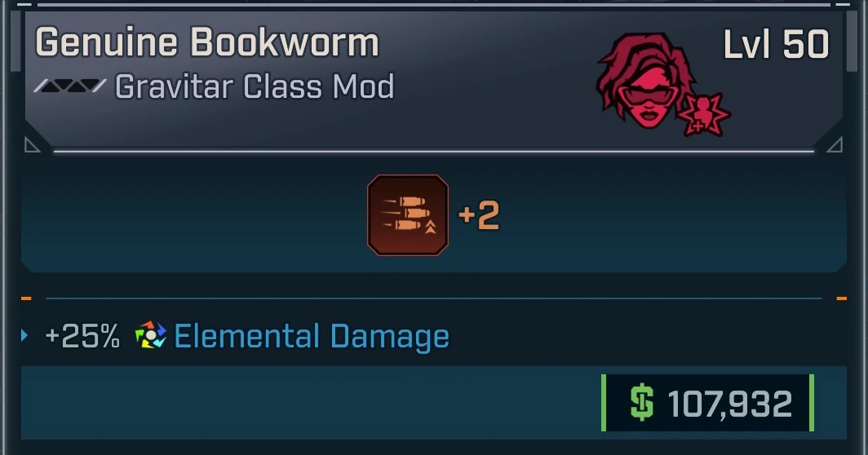Click the left-side vertical bar of the card
Viewport: 868px width, 455px height.
point(16,42)
